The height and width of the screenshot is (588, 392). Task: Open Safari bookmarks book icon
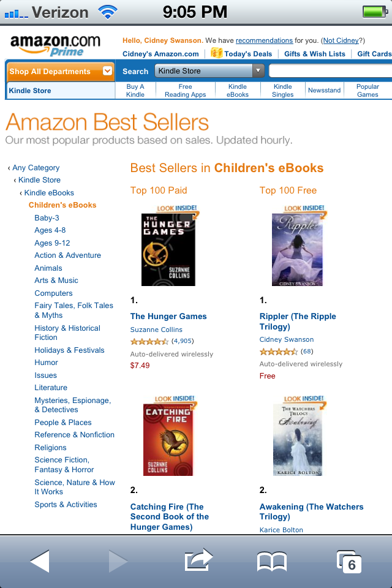click(x=272, y=561)
